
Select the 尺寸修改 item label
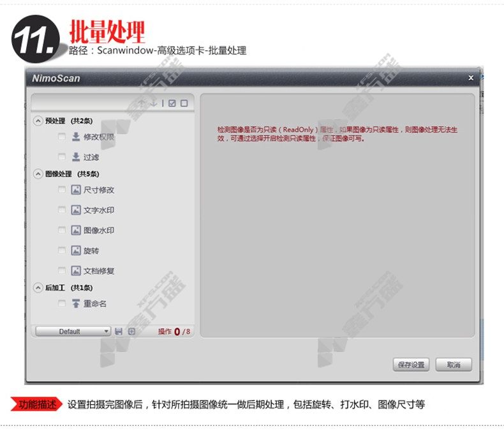(99, 190)
